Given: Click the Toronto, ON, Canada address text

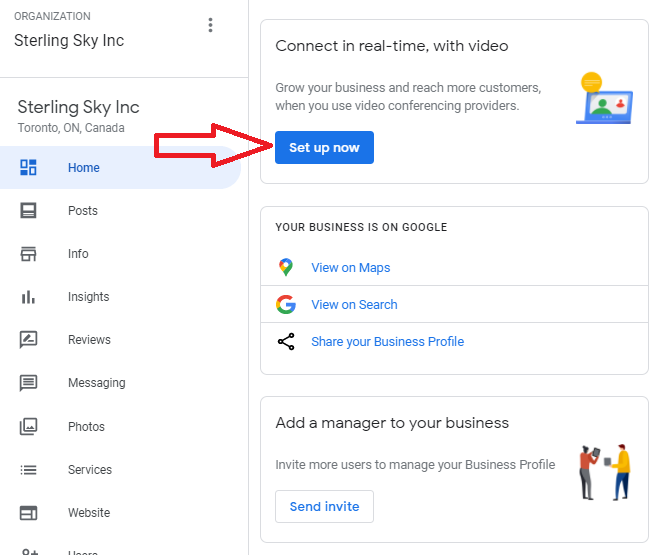Looking at the screenshot, I should 71,128.
